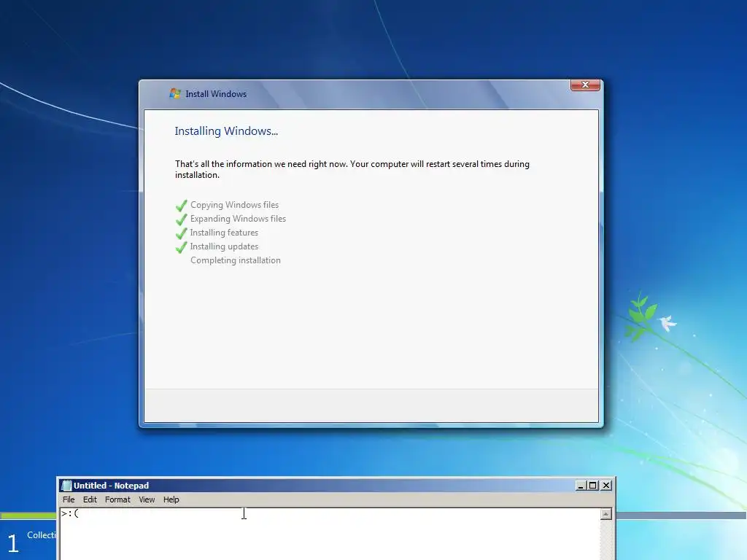Minimize the Notepad window
747x560 pixels.
[580, 485]
